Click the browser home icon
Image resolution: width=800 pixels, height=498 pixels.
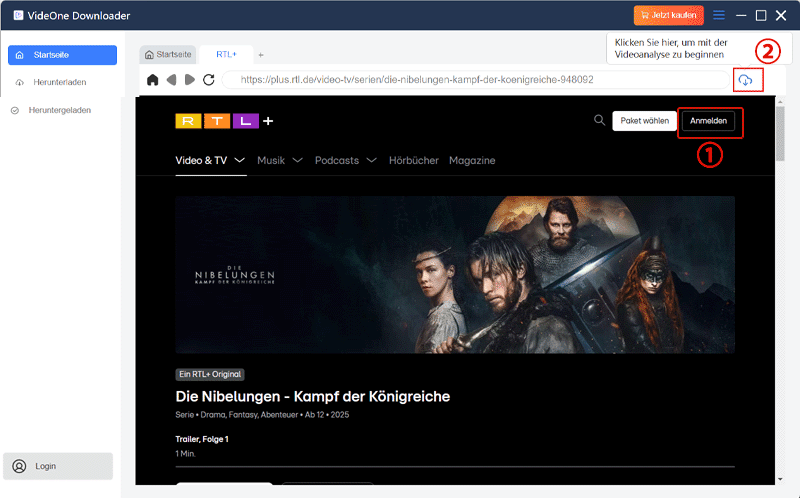[x=153, y=80]
